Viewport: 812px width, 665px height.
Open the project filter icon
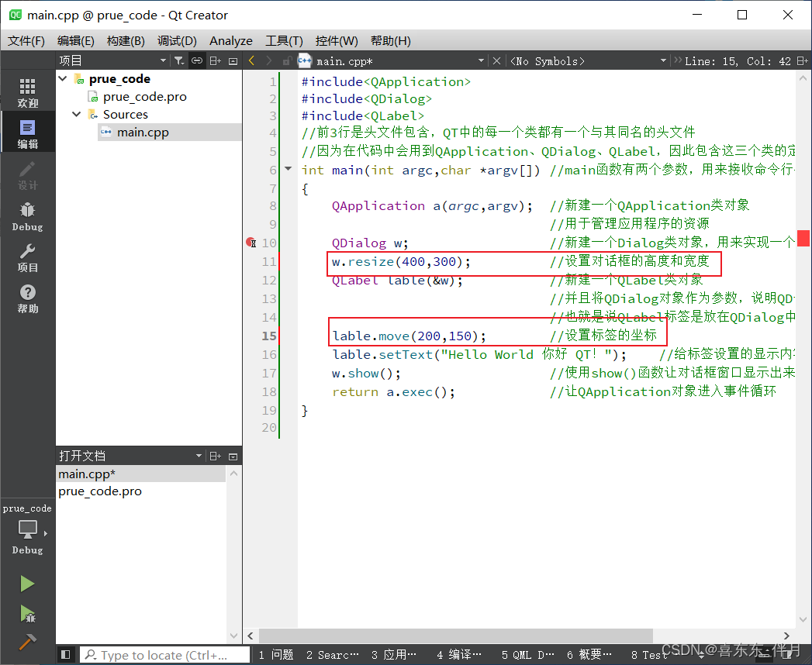[x=180, y=60]
